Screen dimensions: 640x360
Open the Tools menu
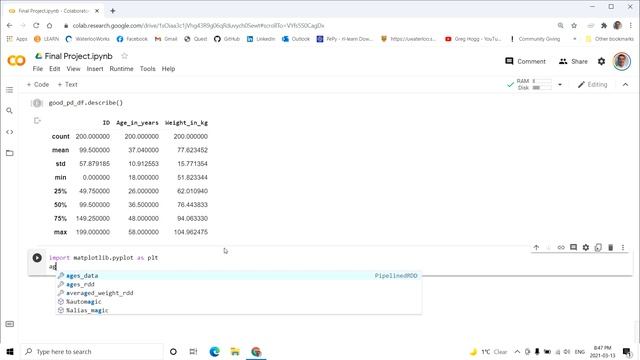click(147, 69)
